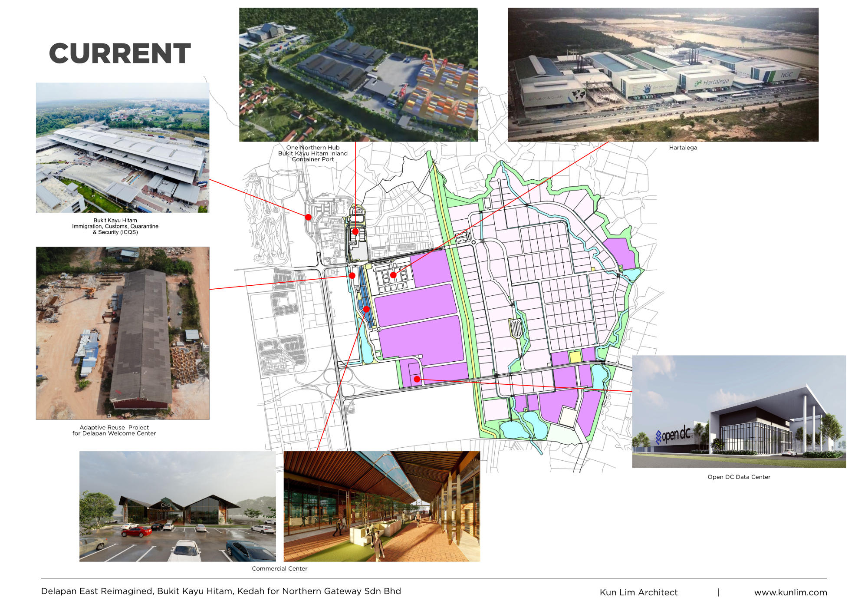Click the red marker for Delapan Welcome Center

point(352,275)
